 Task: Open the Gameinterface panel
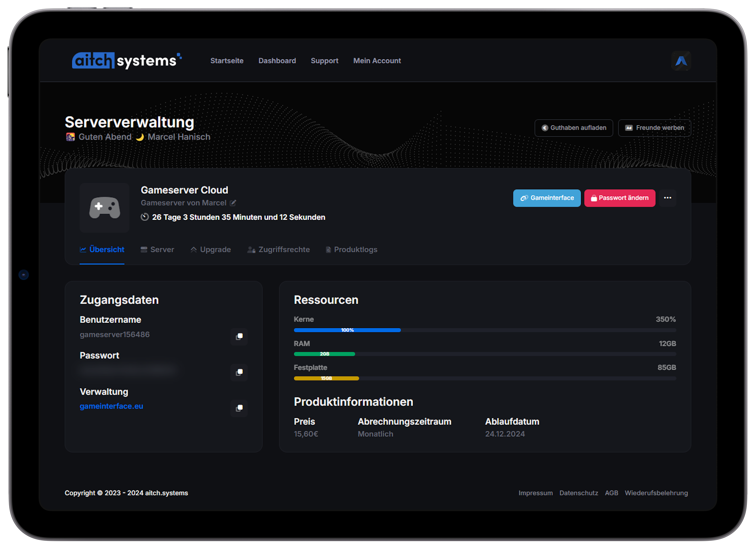coord(547,198)
